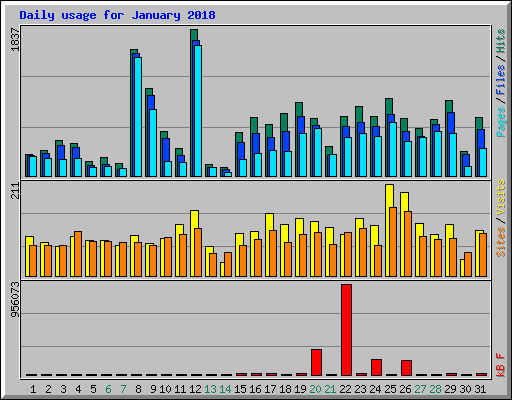Click the day label "31" on the x-axis

click(480, 389)
